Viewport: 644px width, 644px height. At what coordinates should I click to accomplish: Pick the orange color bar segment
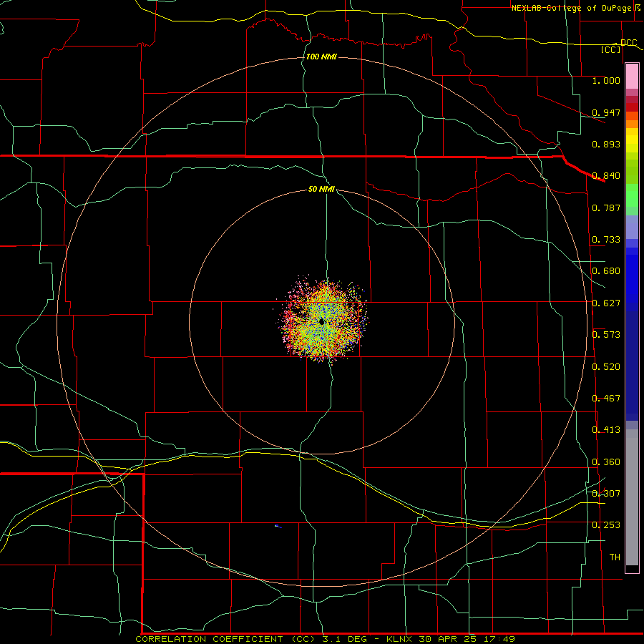pos(632,124)
